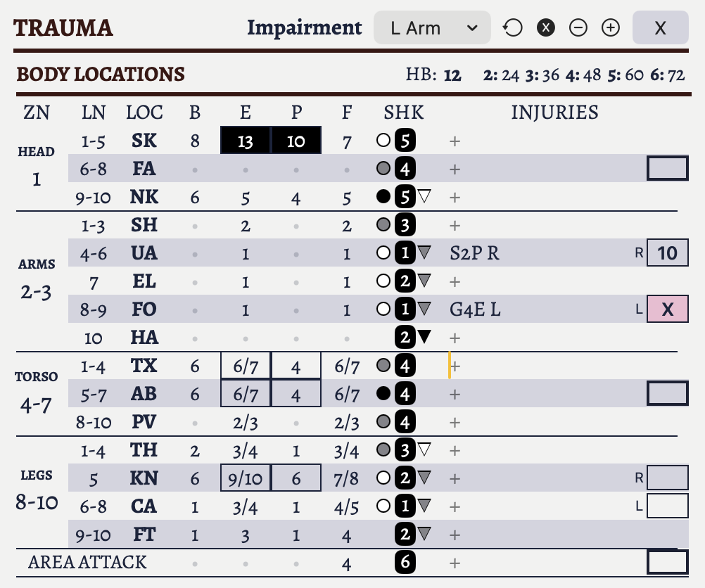Toggle the black NK shock circle
The width and height of the screenshot is (705, 588).
pyautogui.click(x=383, y=197)
